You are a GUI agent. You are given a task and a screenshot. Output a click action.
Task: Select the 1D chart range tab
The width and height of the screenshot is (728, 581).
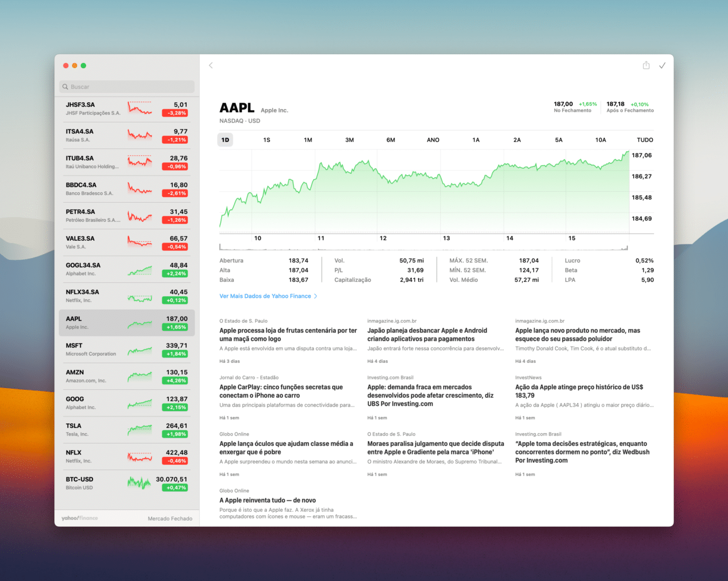pos(225,140)
